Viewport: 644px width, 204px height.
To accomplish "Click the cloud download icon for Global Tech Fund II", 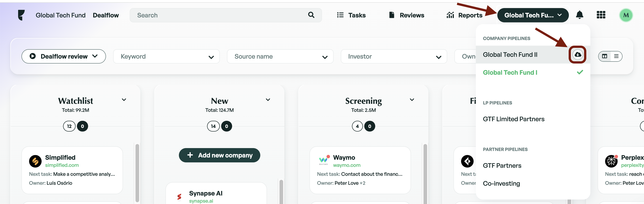I will [578, 55].
